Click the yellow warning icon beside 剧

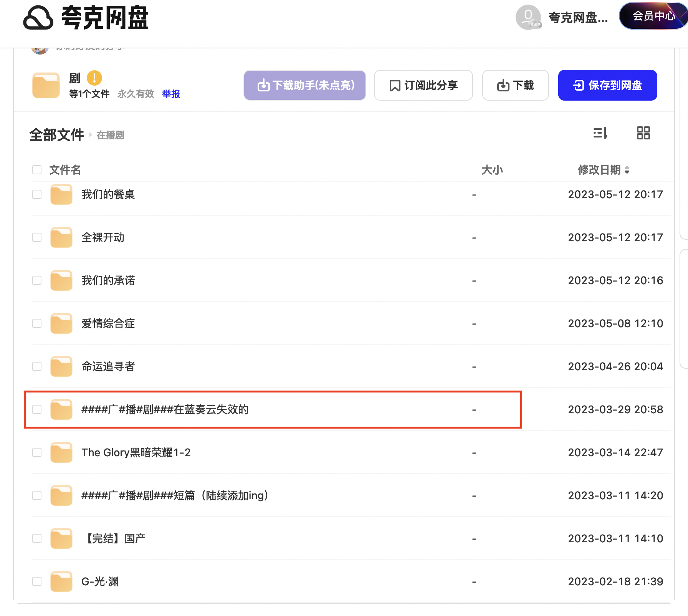[x=94, y=78]
